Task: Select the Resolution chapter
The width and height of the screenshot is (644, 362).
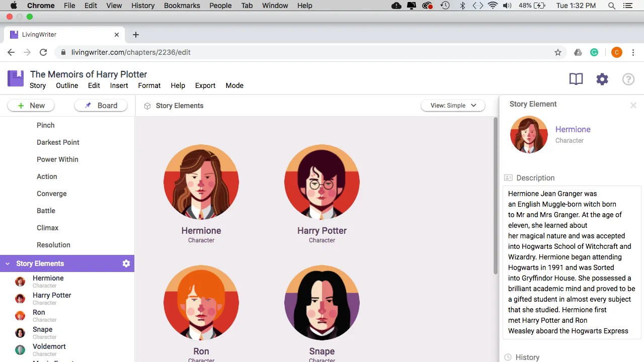Action: 53,245
